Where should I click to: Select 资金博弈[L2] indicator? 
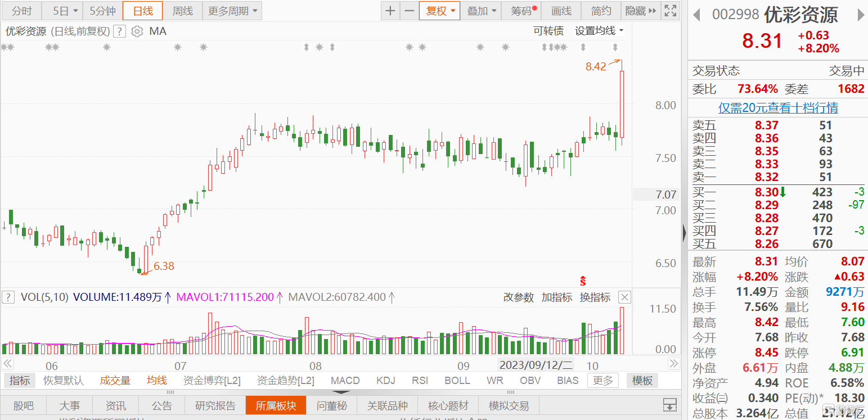212,381
